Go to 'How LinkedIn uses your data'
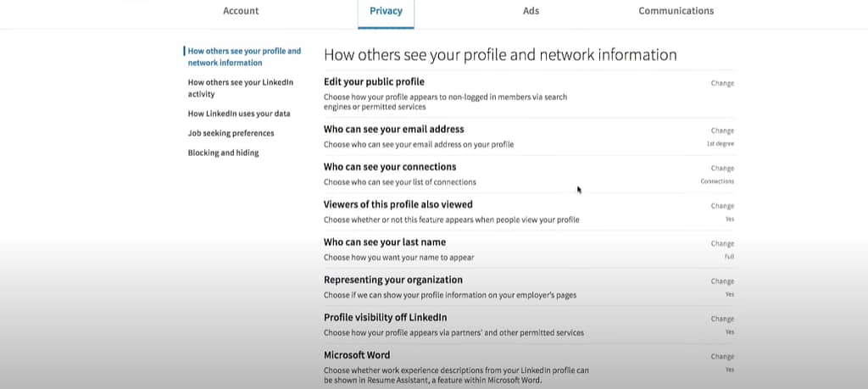 click(239, 114)
